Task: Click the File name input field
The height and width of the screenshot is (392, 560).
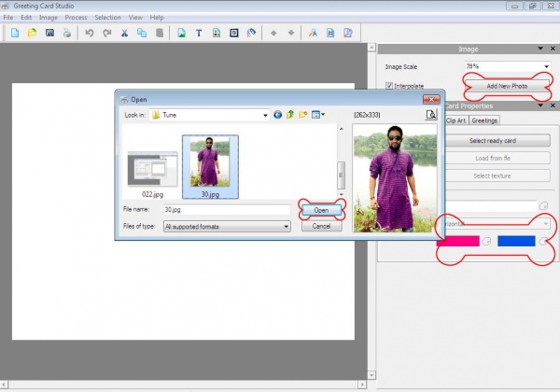Action: [x=226, y=211]
